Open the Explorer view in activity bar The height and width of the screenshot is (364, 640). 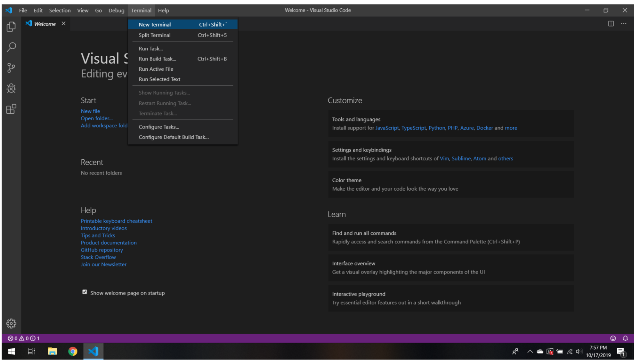point(11,27)
